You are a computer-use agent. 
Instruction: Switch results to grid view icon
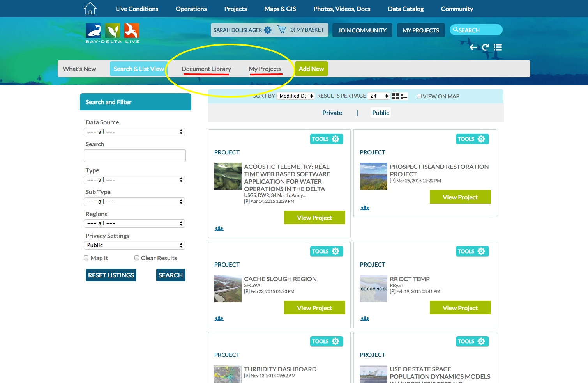(396, 96)
